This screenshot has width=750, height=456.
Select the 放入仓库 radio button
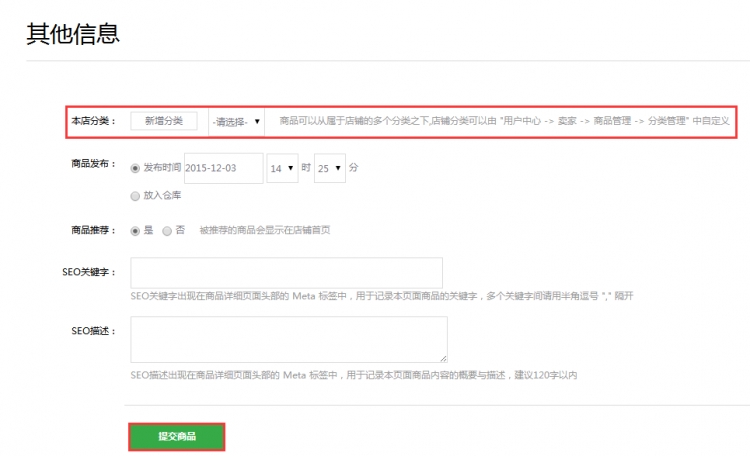135,196
